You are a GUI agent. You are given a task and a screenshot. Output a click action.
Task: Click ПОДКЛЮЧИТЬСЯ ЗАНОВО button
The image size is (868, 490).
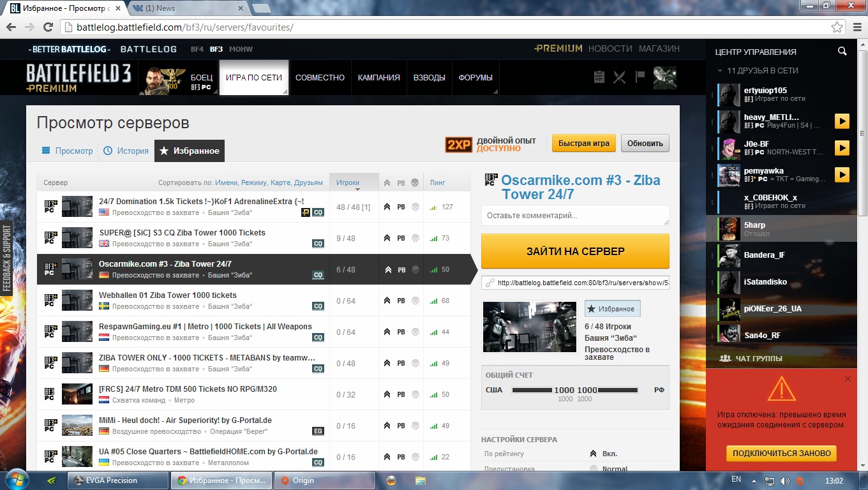tap(781, 453)
